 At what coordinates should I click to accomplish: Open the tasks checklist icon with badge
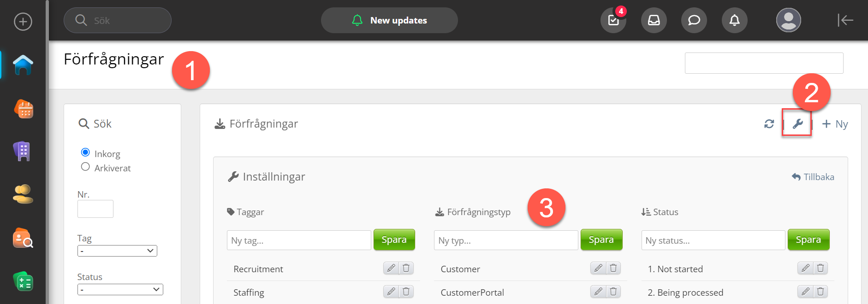pyautogui.click(x=613, y=20)
